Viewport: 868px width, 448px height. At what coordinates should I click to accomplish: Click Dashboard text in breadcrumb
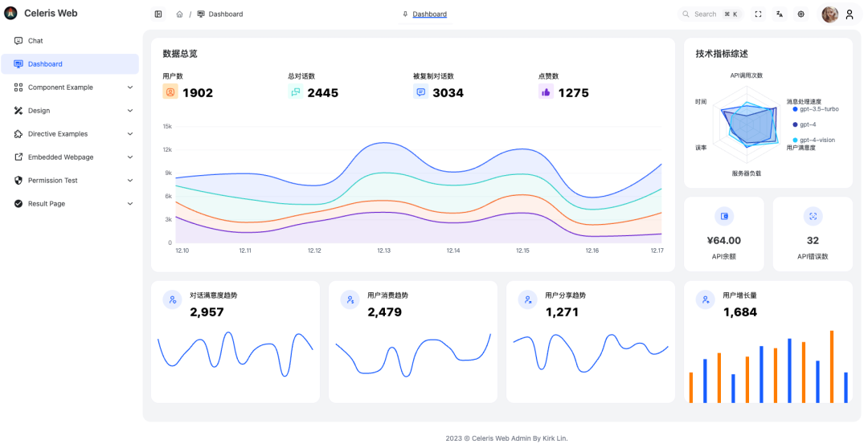pyautogui.click(x=226, y=14)
